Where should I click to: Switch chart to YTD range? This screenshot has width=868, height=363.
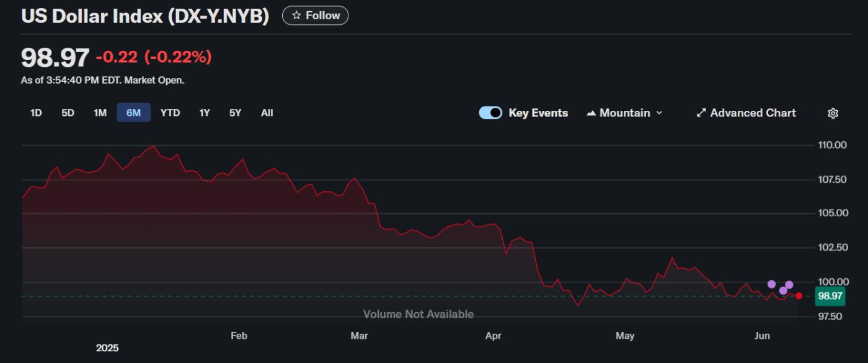click(x=170, y=113)
